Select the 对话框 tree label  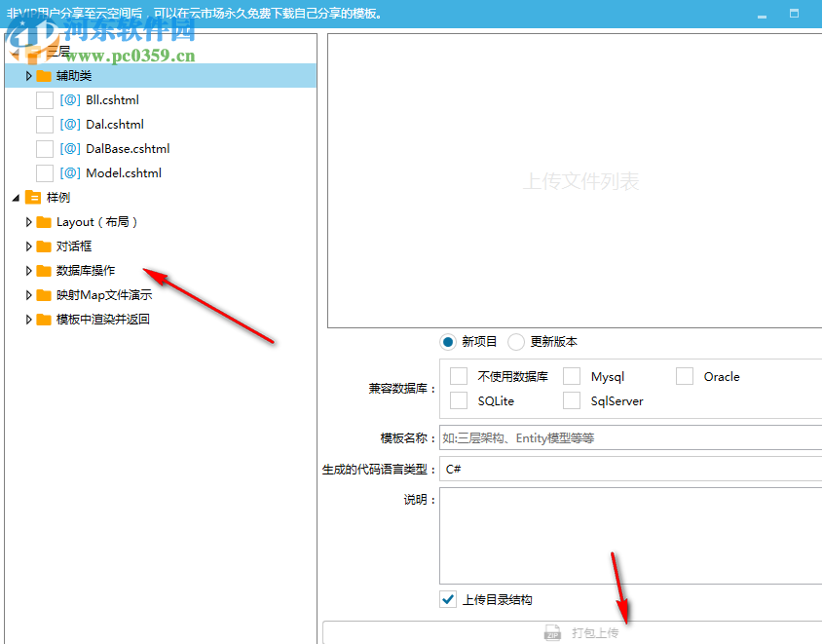(74, 246)
